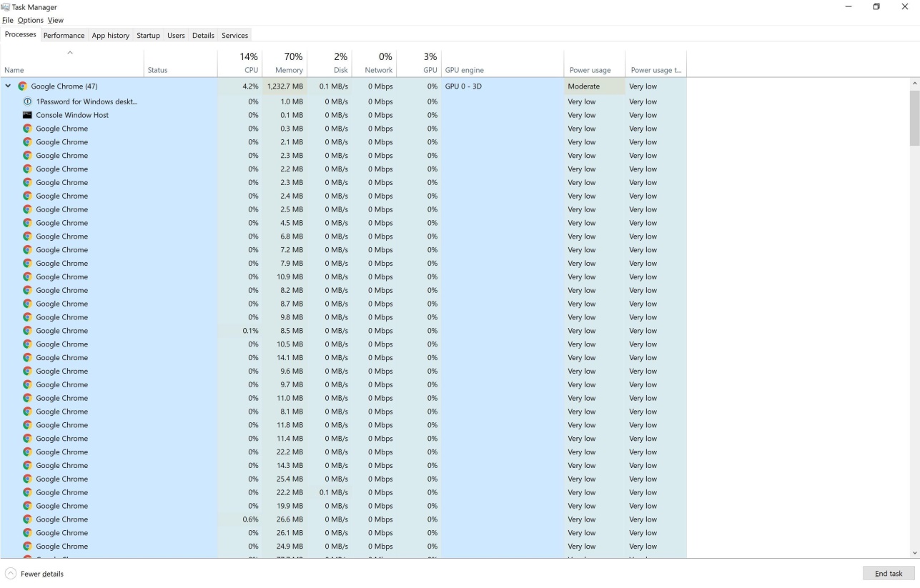Click the Chrome icon in the 9.6 MB row
The width and height of the screenshot is (920, 588).
[x=27, y=372]
